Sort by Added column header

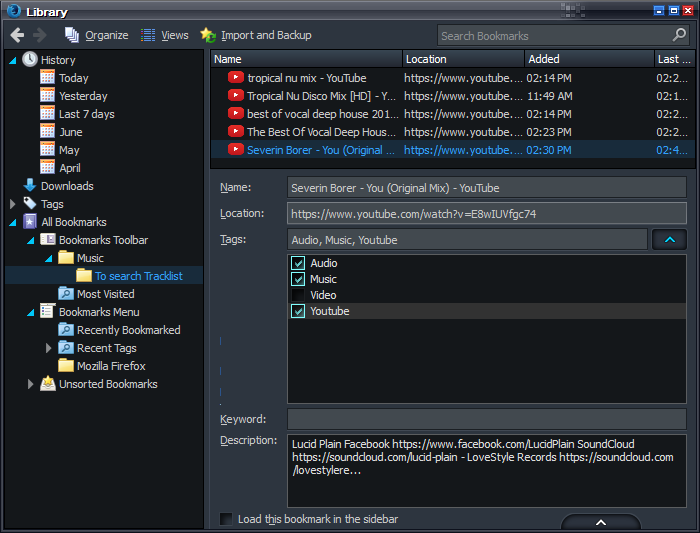(589, 59)
